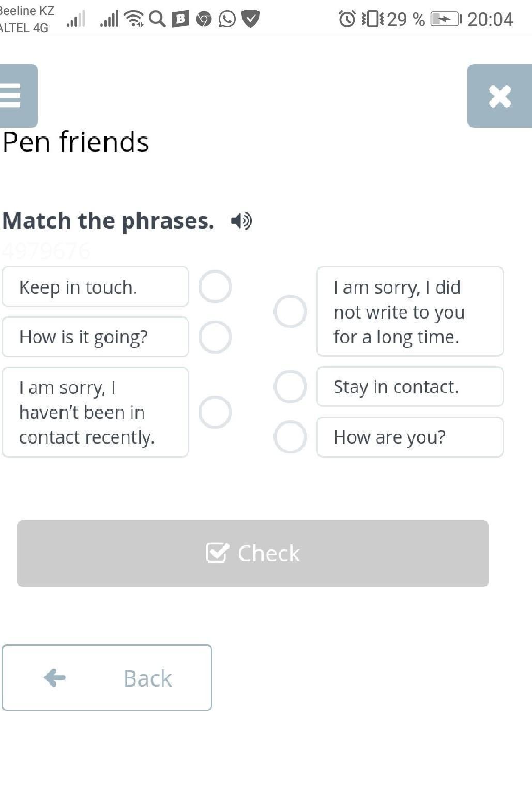Select the circle beside 'Keep in touch.'
The width and height of the screenshot is (532, 805).
[215, 286]
